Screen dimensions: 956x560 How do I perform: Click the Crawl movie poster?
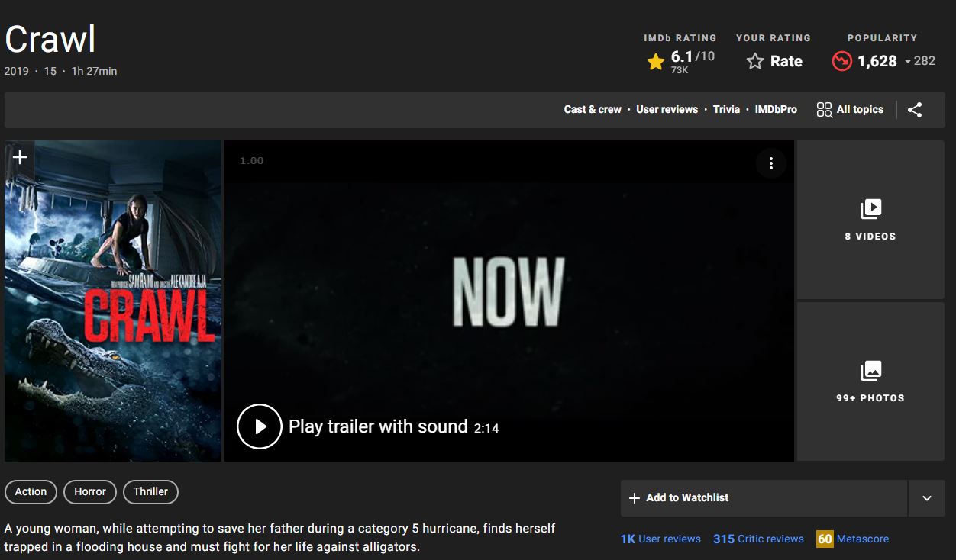tap(113, 301)
